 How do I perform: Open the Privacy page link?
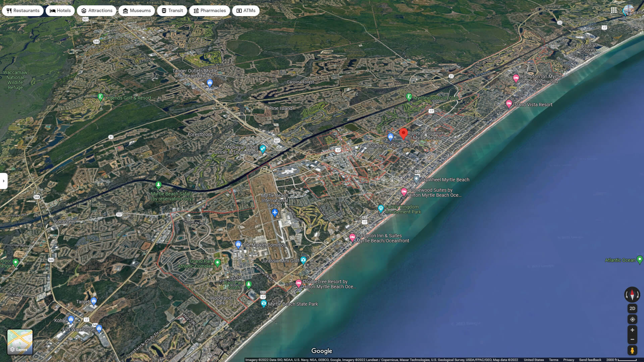pos(569,360)
